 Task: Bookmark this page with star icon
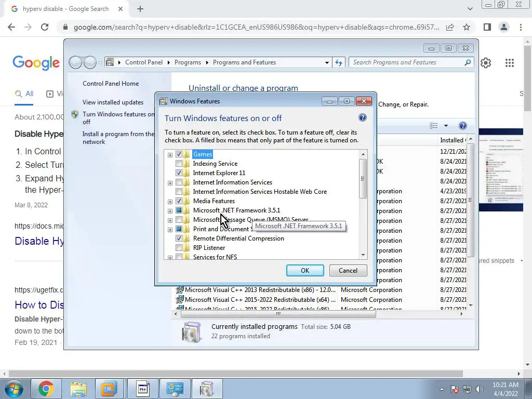[x=467, y=27]
